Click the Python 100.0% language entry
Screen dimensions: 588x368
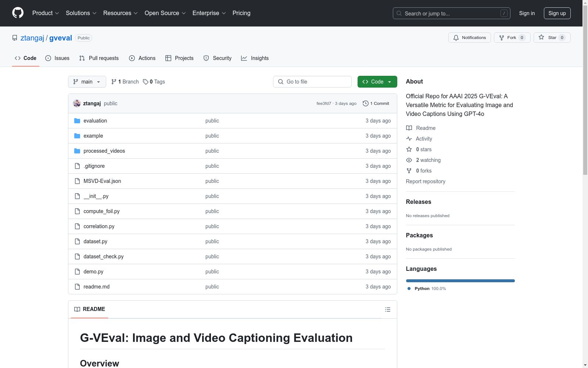coord(427,289)
